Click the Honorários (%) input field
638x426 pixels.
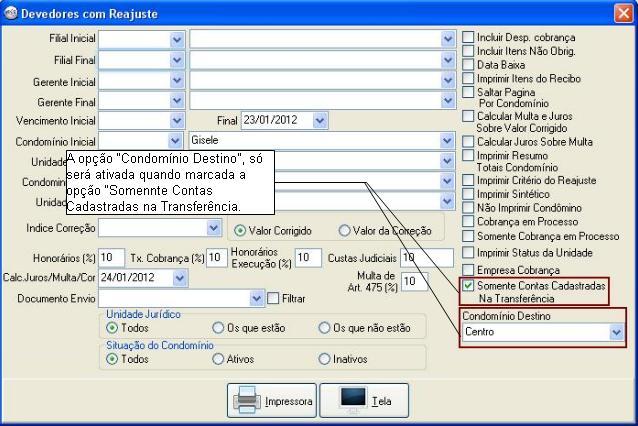click(111, 258)
